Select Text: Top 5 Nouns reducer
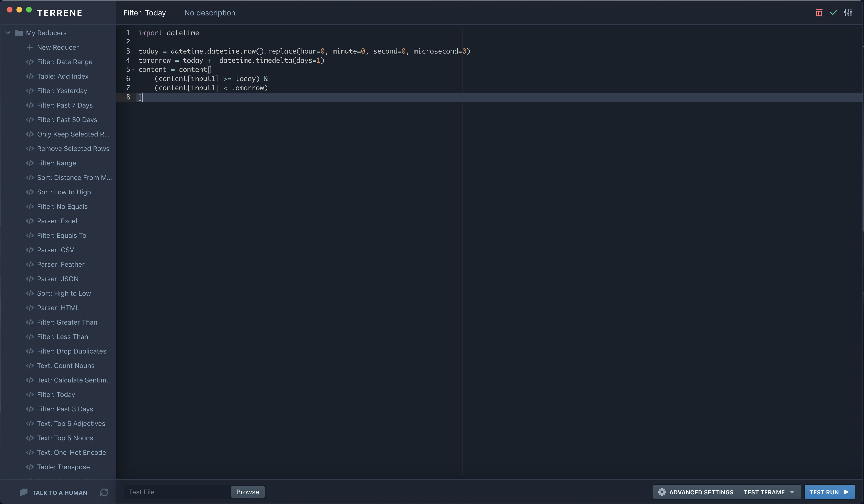 [x=65, y=438]
